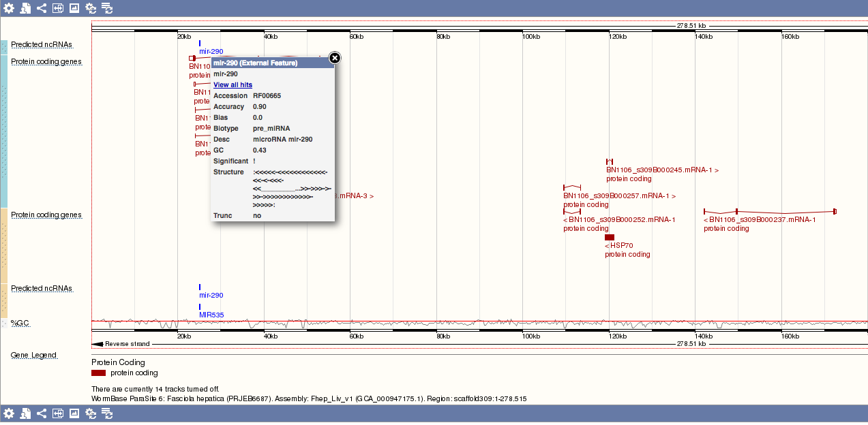Click the share icon in top toolbar
Image resolution: width=868 pixels, height=425 pixels.
[x=42, y=8]
